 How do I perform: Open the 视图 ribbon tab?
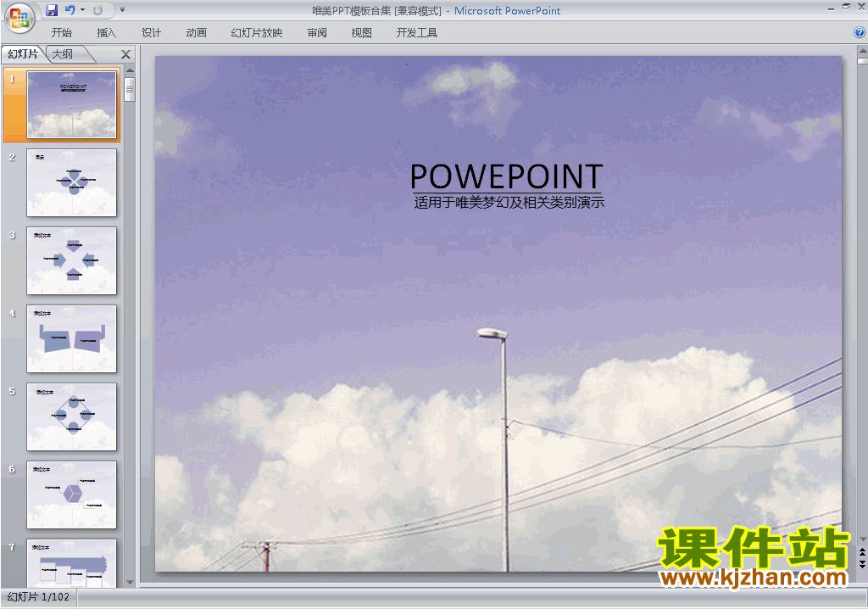[361, 33]
